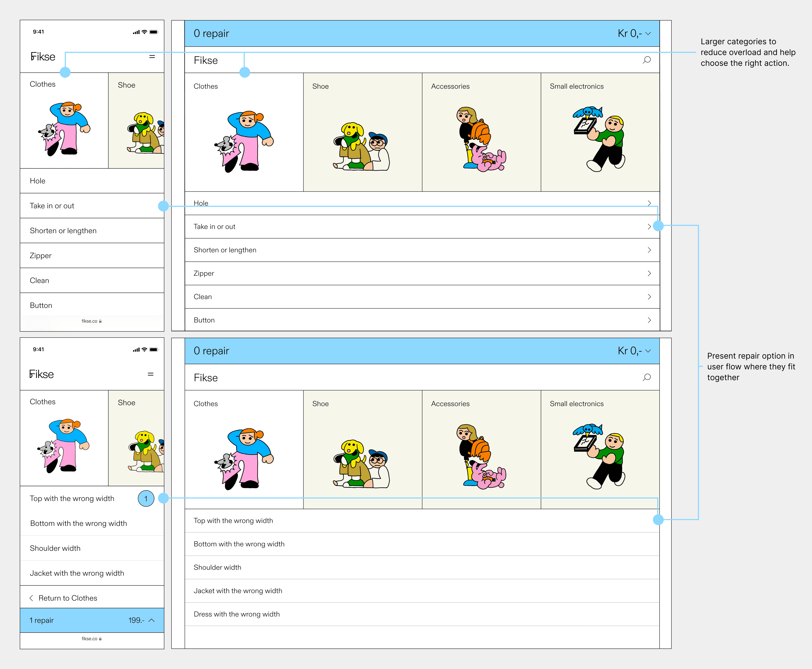This screenshot has width=812, height=669.
Task: Click Return to Clothes link
Action: coord(68,598)
